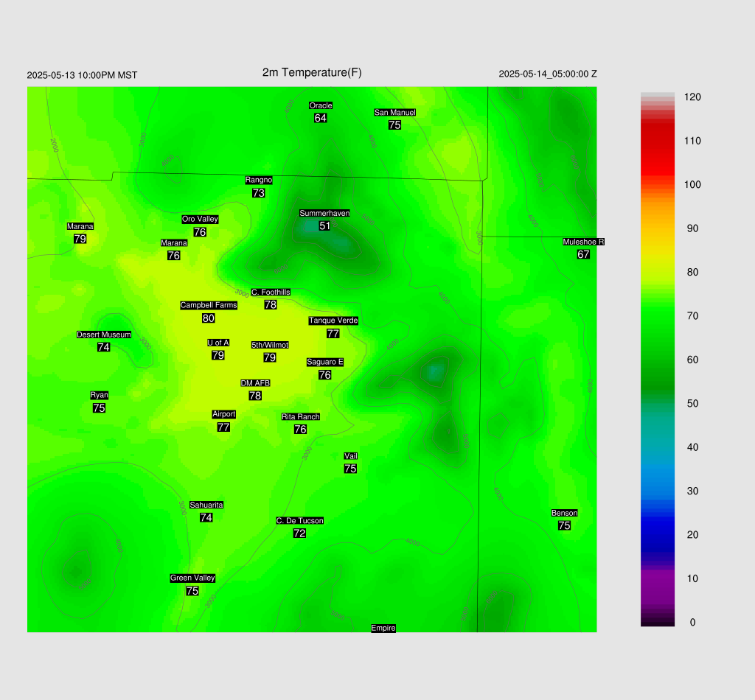Click the 76 reading under the Marana near Oro Valley
The image size is (755, 700).
173,256
